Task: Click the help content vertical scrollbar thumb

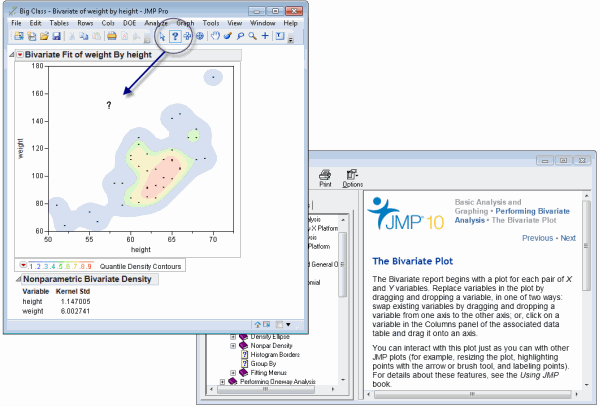Action: [586, 245]
